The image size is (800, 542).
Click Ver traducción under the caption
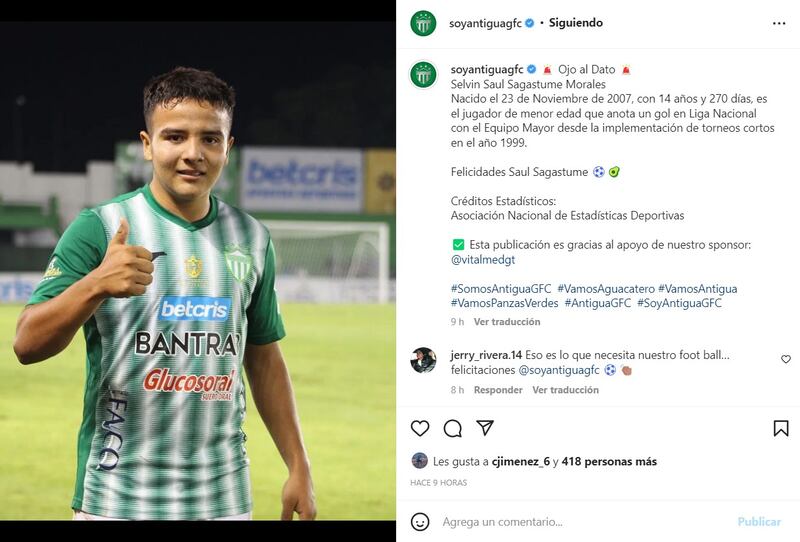pos(507,322)
